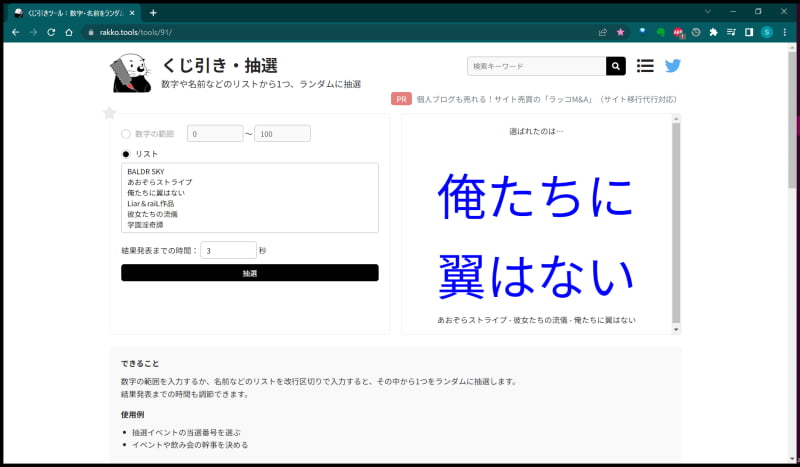
Task: Click the BALDR SKY list line
Action: pyautogui.click(x=146, y=171)
